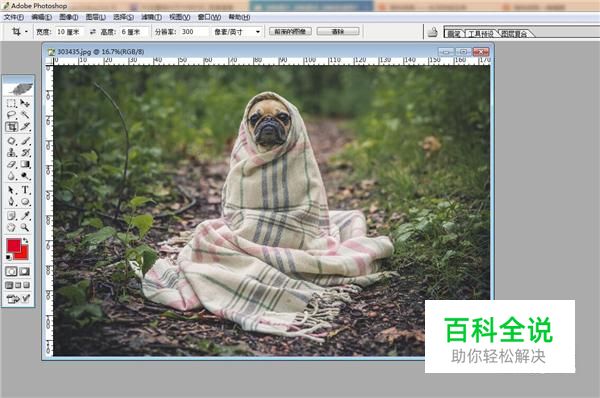Image resolution: width=600 pixels, height=398 pixels.
Task: Open the 滤镜 (Filter) menu
Action: point(152,17)
